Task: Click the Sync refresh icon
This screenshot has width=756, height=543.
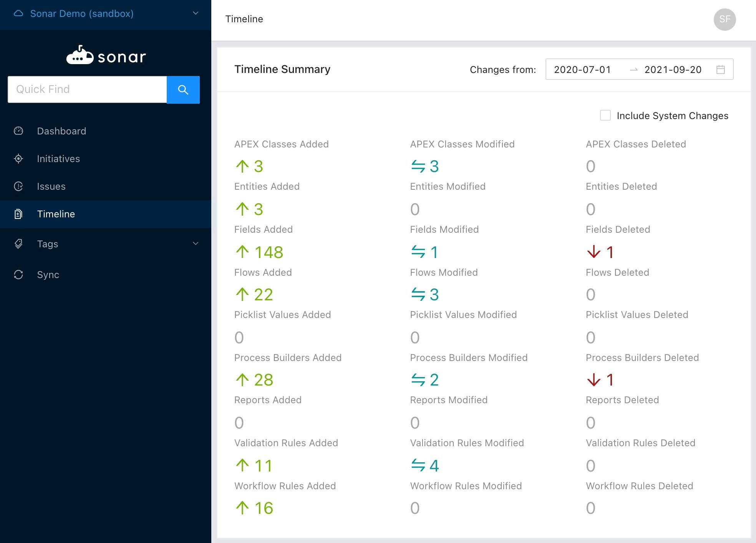Action: point(18,275)
